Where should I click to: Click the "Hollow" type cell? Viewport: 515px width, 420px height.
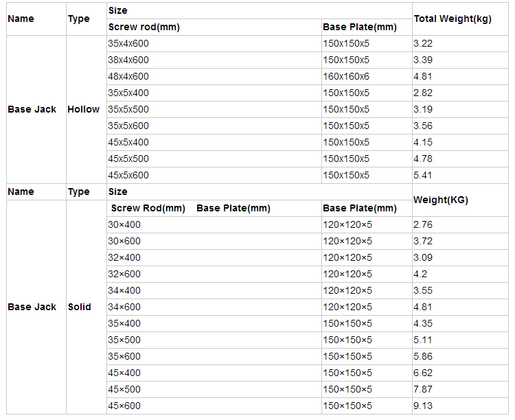[x=83, y=109]
